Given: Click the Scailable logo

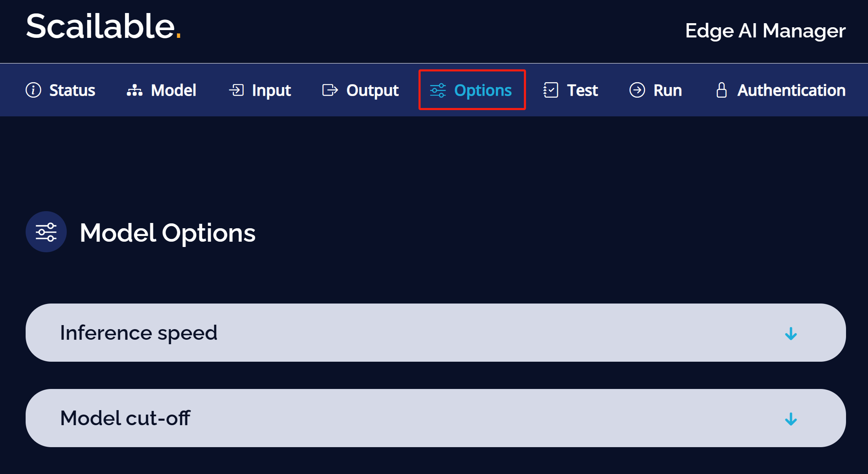Looking at the screenshot, I should pos(103,26).
